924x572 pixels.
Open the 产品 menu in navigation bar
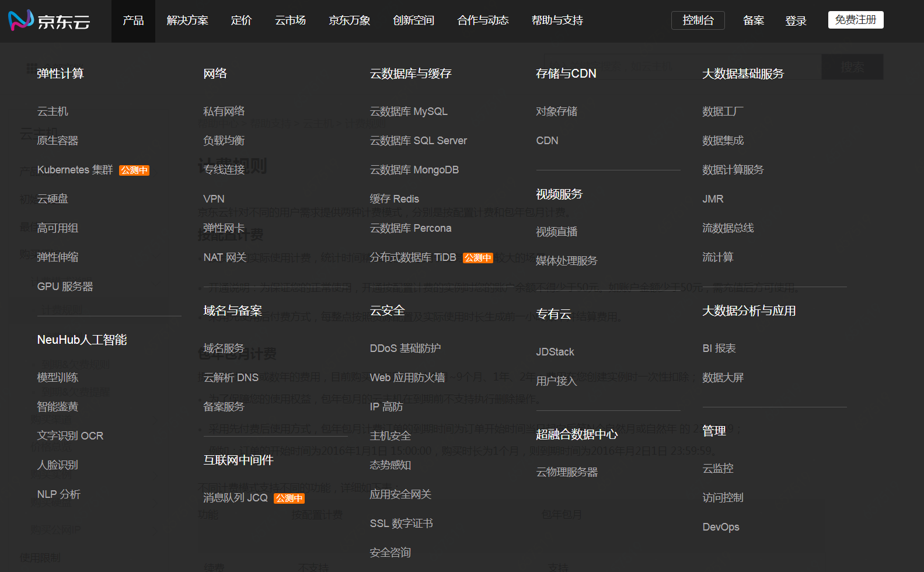point(133,20)
